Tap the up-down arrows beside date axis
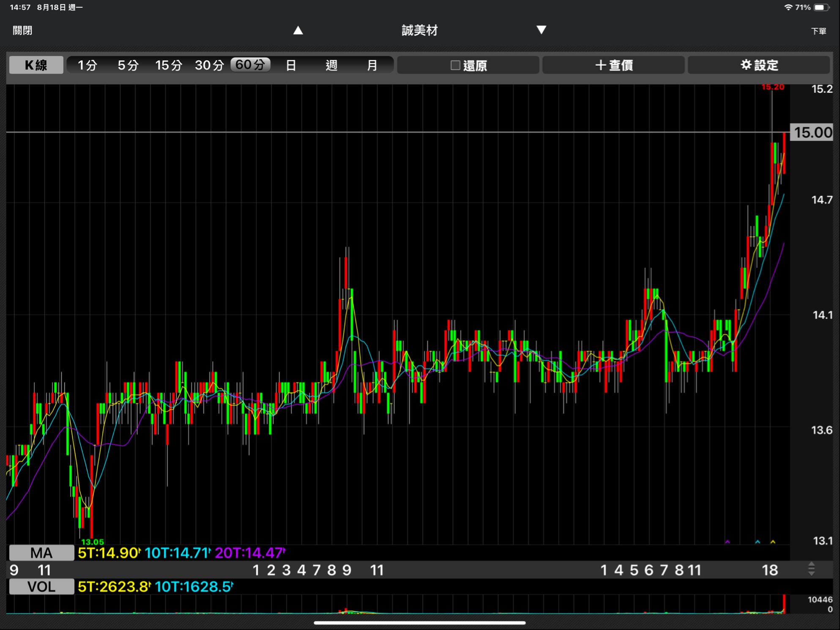 pyautogui.click(x=811, y=569)
